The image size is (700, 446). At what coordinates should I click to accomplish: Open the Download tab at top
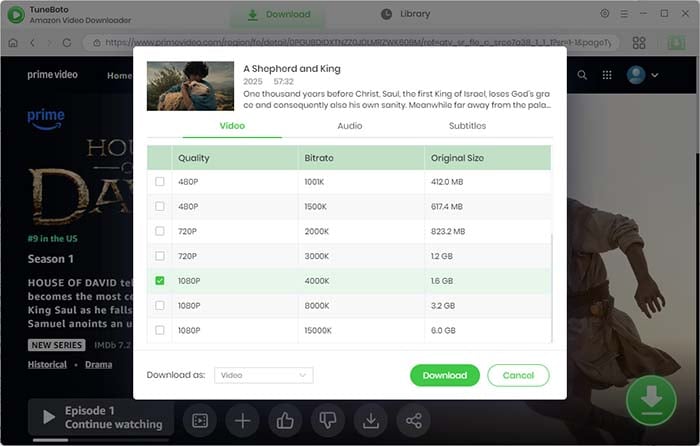(279, 14)
